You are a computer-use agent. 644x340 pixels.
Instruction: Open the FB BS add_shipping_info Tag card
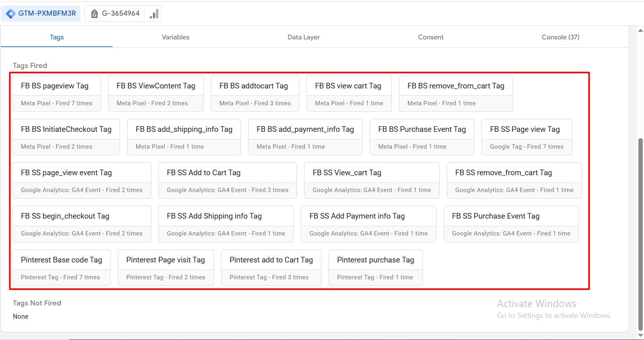(x=184, y=137)
